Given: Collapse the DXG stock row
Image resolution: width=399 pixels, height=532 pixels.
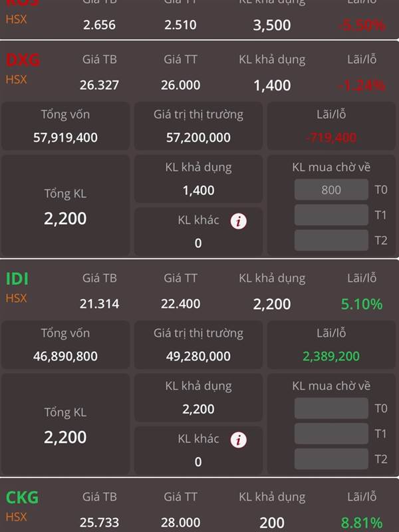Looking at the screenshot, I should (199, 72).
